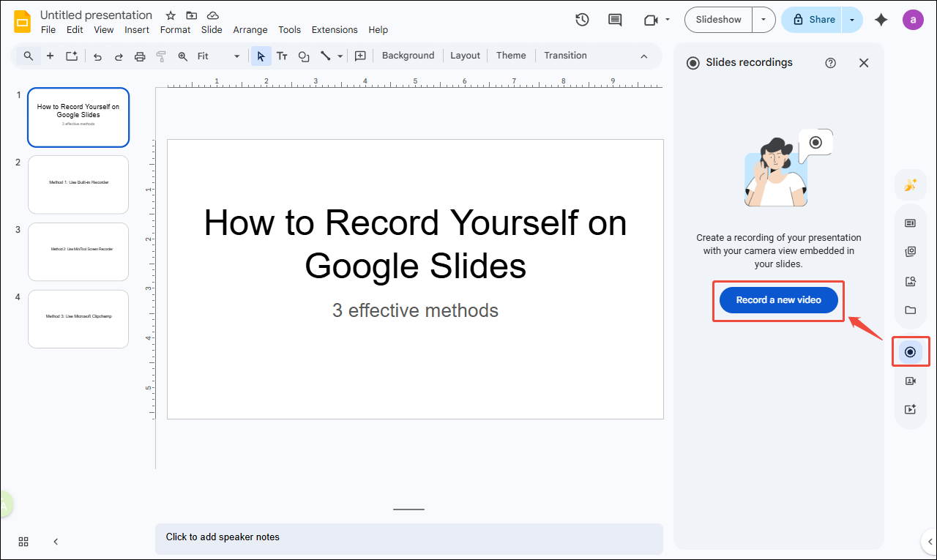Open Gemini with the sparkle icon
The image size is (937, 560).
(x=881, y=20)
